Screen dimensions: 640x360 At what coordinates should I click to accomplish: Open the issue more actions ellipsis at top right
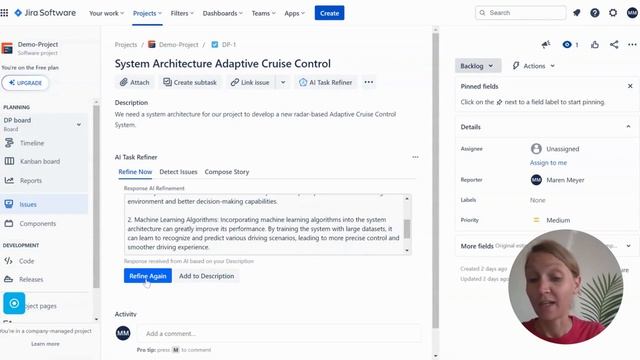632,44
